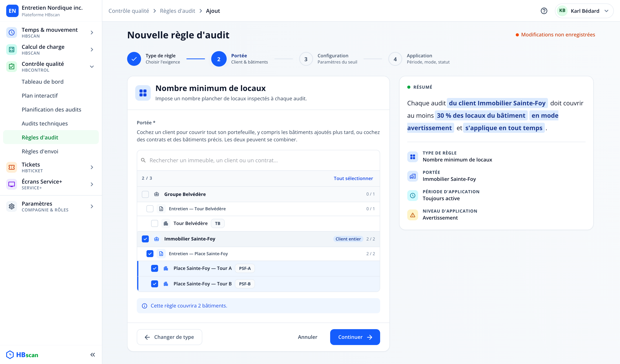Click the Groupe Belvédère briefcase icon
620x364 pixels.
tap(157, 194)
